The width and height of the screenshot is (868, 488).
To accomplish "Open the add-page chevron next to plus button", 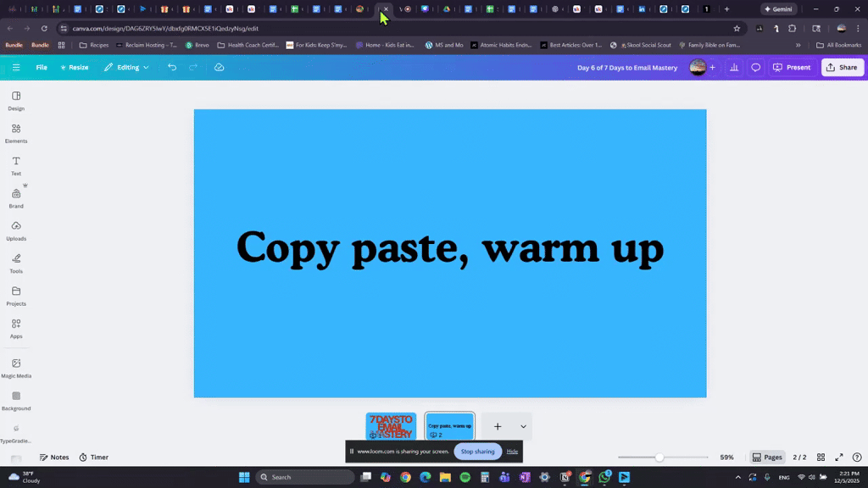I will click(x=523, y=426).
